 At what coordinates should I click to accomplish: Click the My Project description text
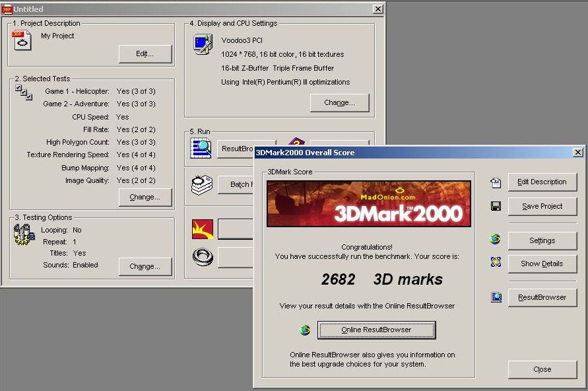[57, 36]
